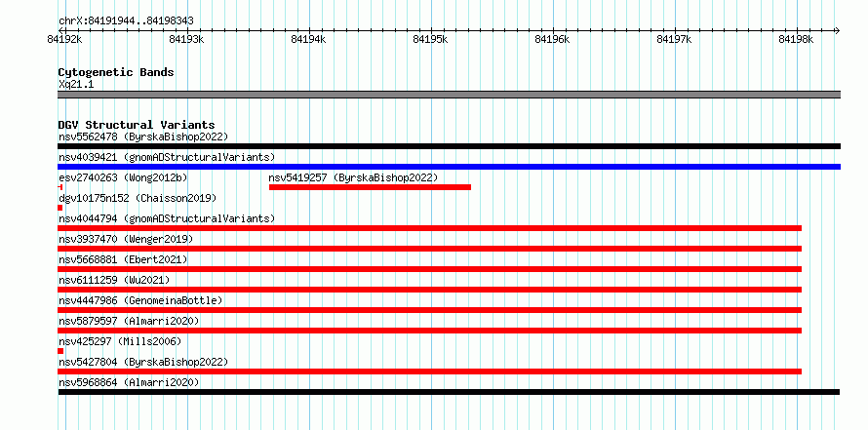Click the nsv4039421 (gnomADStructuralVariants) label
Image resolution: width=868 pixels, height=430 pixels.
tap(167, 157)
